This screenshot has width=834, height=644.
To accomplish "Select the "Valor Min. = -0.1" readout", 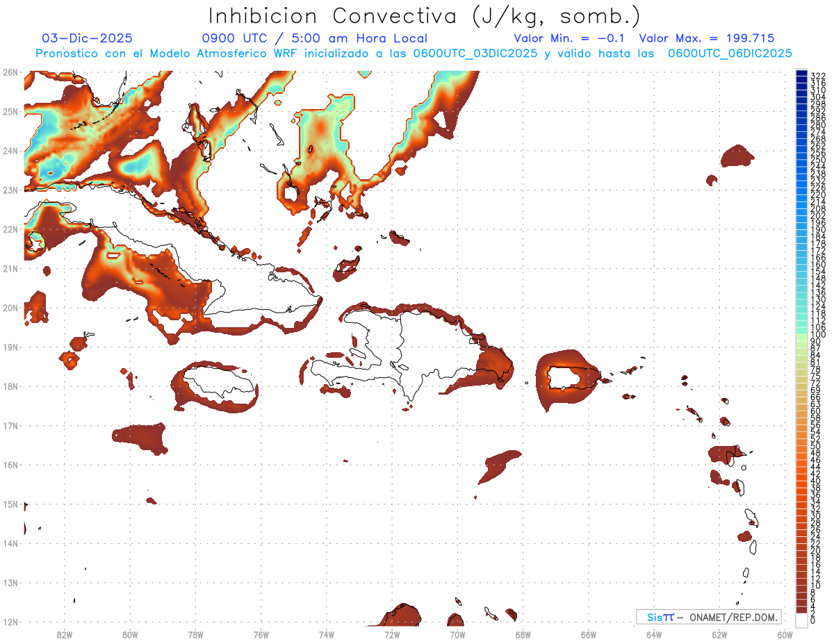I will [x=571, y=38].
